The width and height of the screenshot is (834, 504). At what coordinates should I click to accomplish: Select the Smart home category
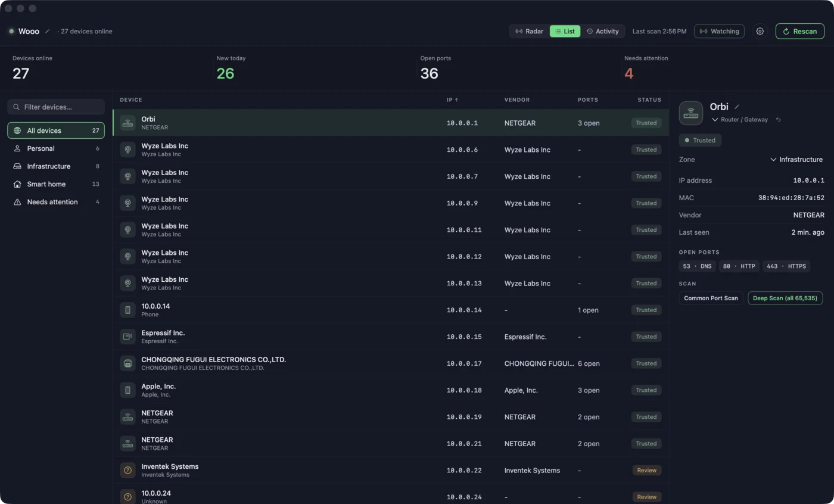(x=56, y=184)
